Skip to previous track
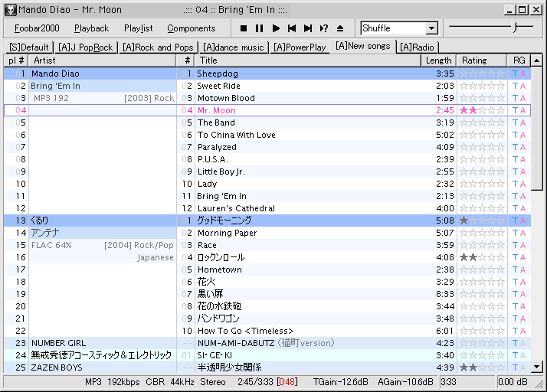The height and width of the screenshot is (392, 547). [x=292, y=28]
